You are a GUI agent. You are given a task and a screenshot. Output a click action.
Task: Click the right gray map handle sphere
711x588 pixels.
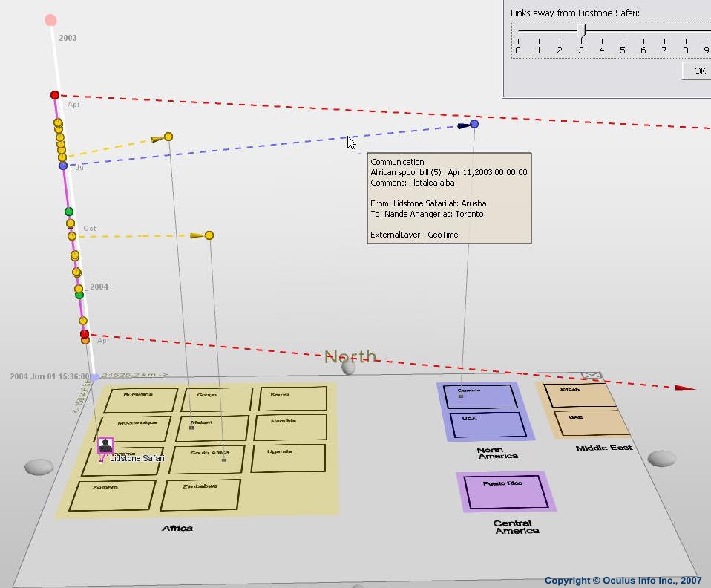[661, 459]
